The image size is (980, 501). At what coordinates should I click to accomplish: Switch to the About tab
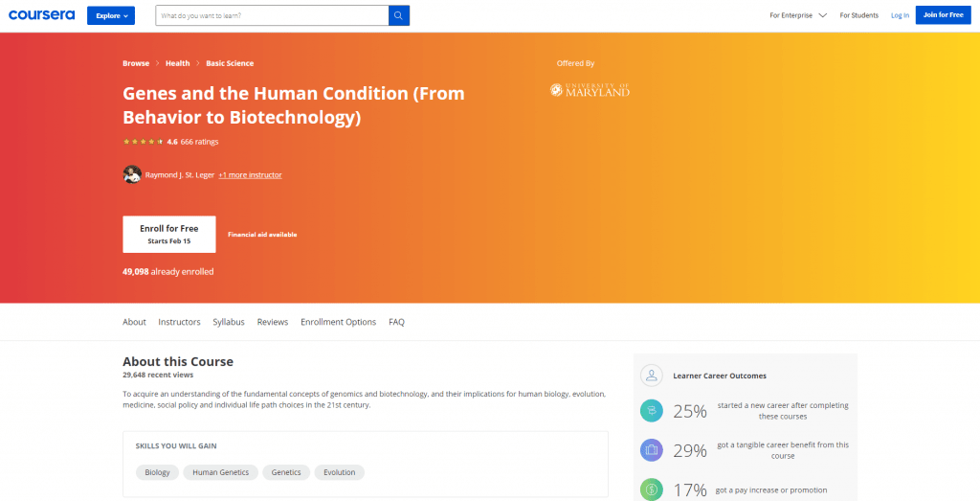point(134,322)
